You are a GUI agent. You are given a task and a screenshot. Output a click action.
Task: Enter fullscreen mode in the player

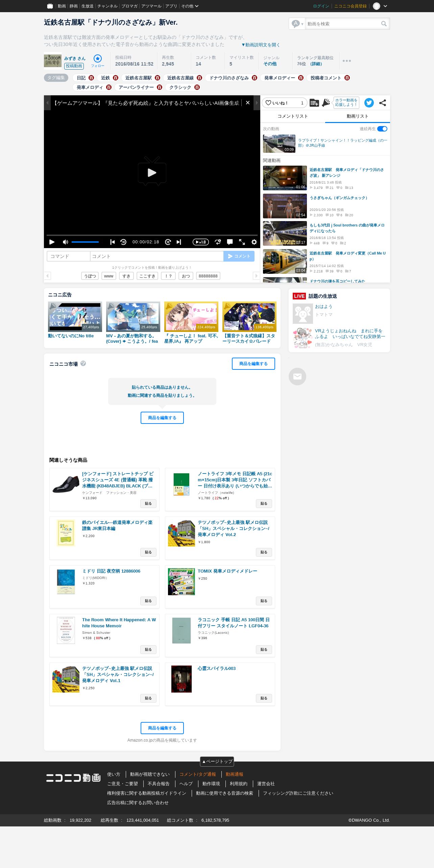(242, 242)
